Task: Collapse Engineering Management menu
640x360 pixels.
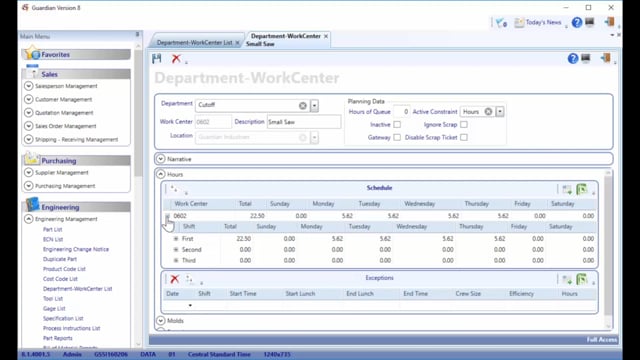Action: click(29, 219)
